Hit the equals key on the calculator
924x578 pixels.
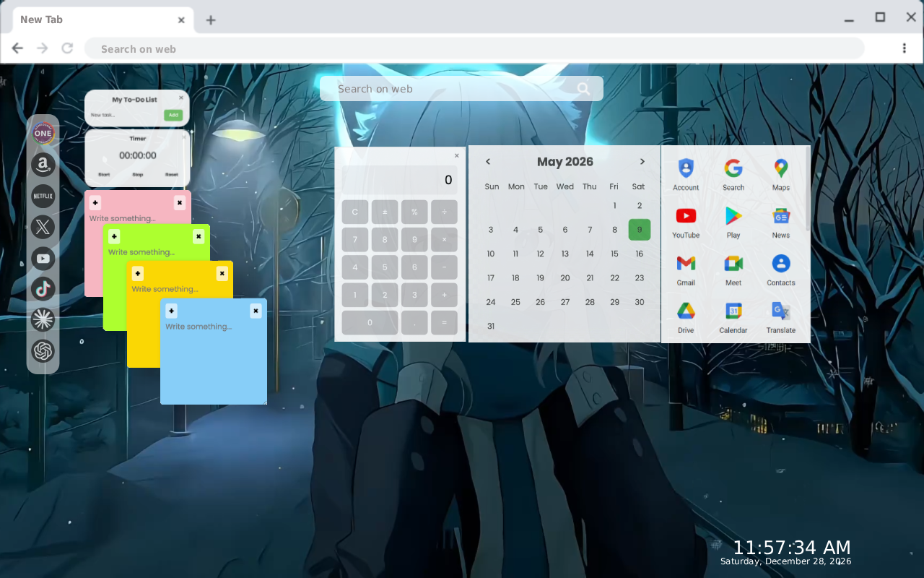[x=444, y=323]
